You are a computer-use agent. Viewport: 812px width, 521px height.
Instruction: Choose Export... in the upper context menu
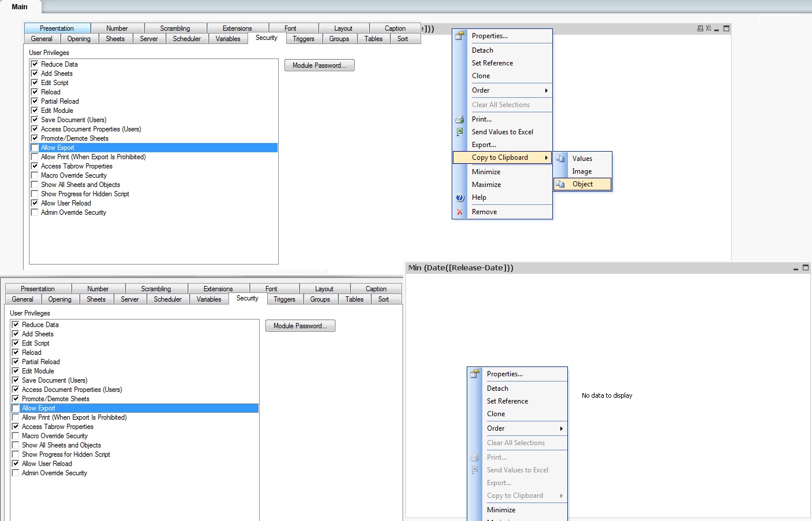[x=502, y=145]
